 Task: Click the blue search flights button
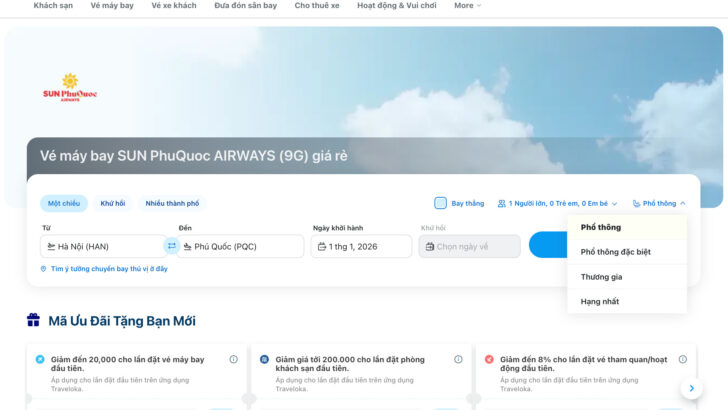click(x=548, y=245)
